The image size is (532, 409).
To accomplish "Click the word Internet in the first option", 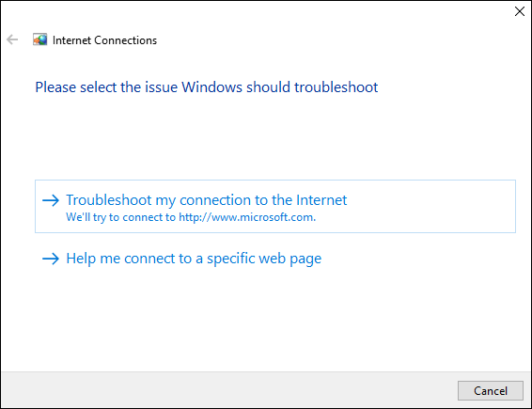I will coord(321,200).
